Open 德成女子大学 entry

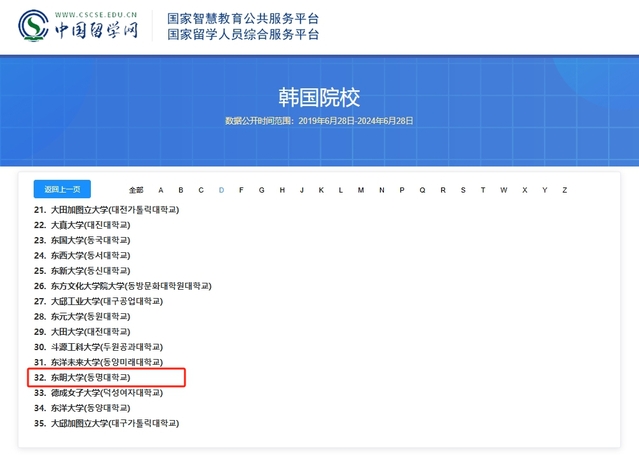(106, 393)
